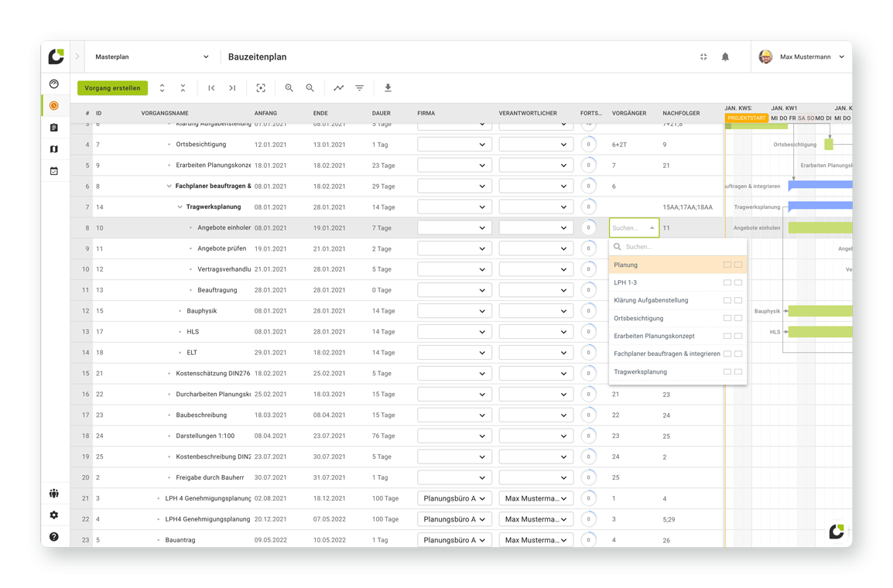893x588 pixels.
Task: Tick the right checkbox in the LPH 1-3 row
Action: click(738, 283)
